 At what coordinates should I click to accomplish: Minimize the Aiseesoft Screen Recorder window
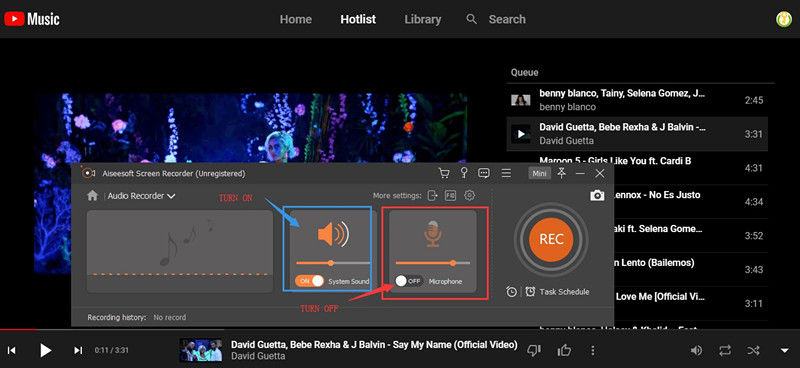[x=580, y=174]
